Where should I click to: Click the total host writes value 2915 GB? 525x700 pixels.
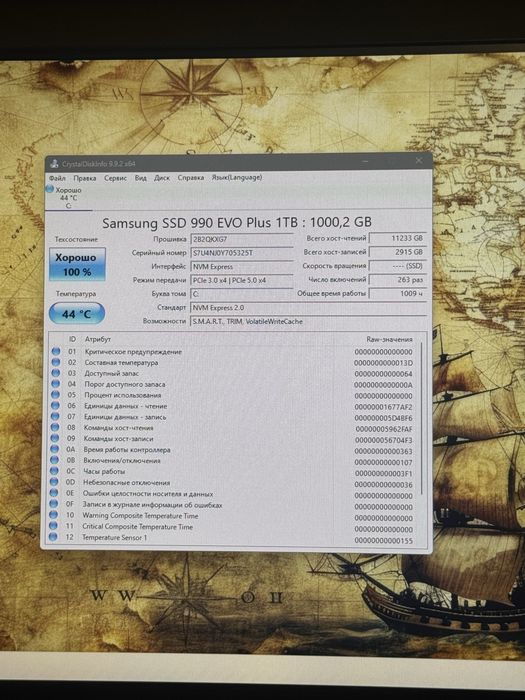tap(398, 252)
